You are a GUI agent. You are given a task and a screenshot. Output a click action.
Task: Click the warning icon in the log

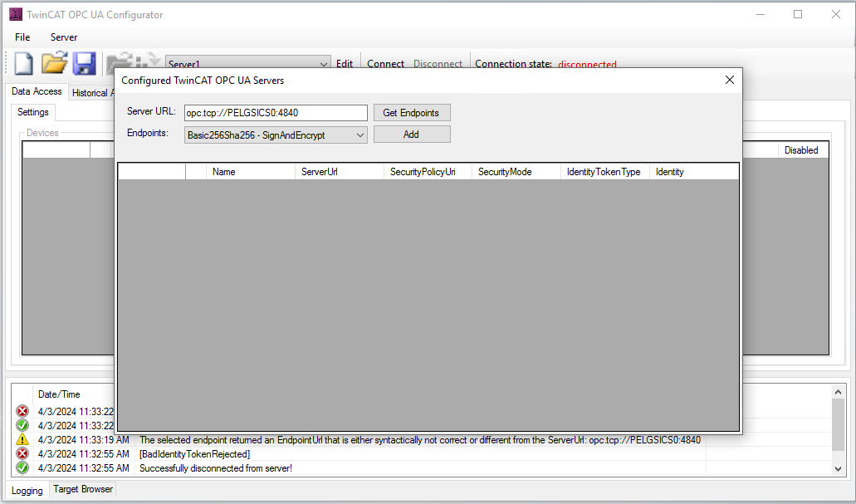tap(22, 440)
